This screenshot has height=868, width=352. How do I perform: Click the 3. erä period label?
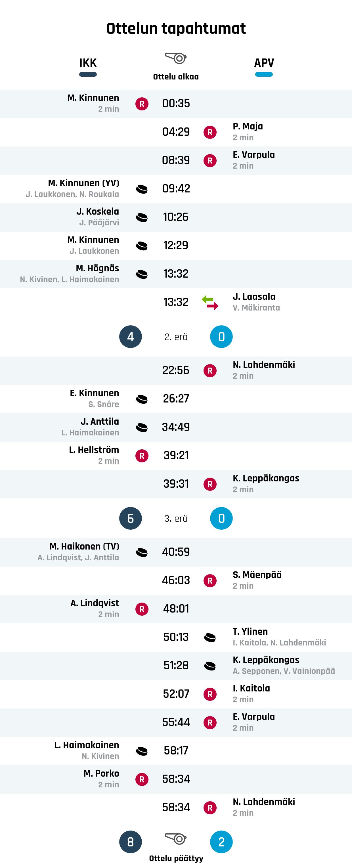pyautogui.click(x=176, y=518)
